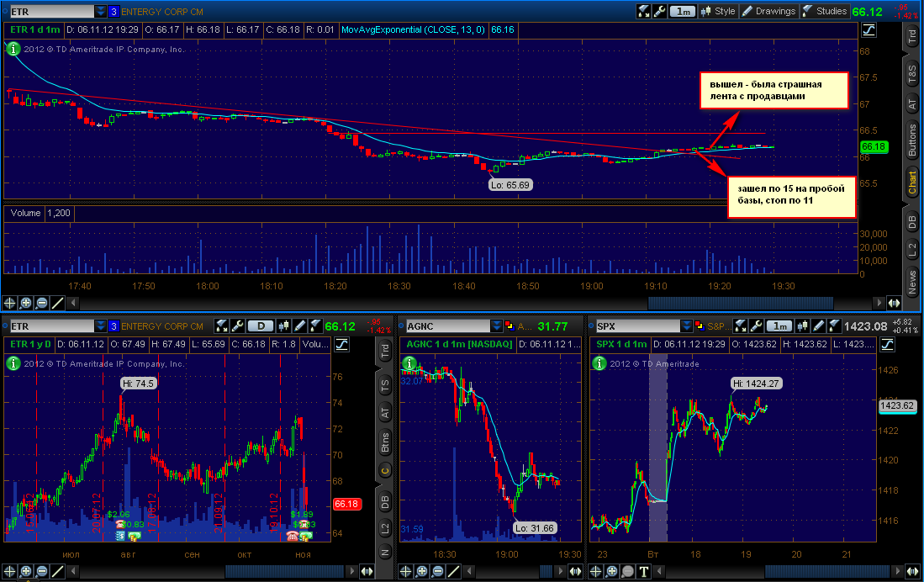This screenshot has height=582, width=924.
Task: Change the D timeframe in bottom-left ETR chart
Action: click(x=261, y=326)
